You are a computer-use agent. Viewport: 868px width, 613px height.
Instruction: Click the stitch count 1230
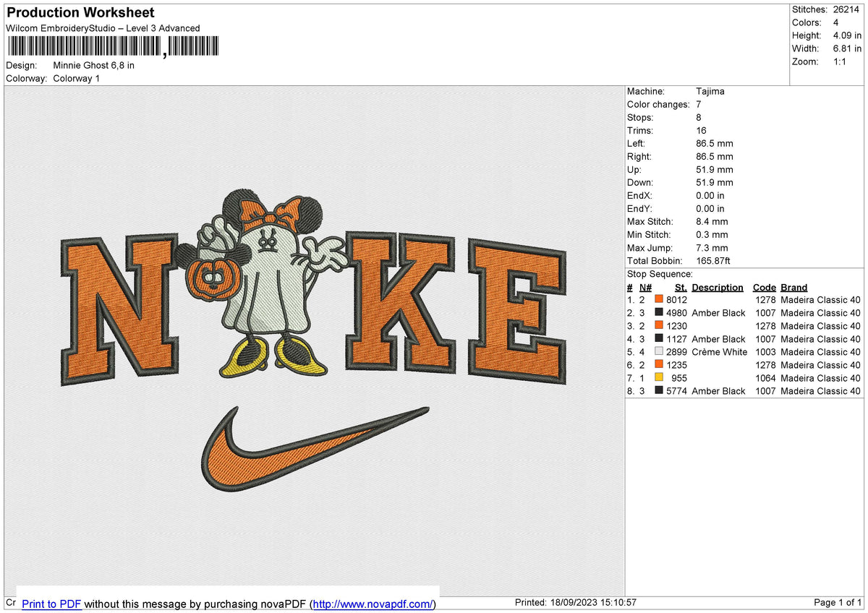pyautogui.click(x=676, y=326)
